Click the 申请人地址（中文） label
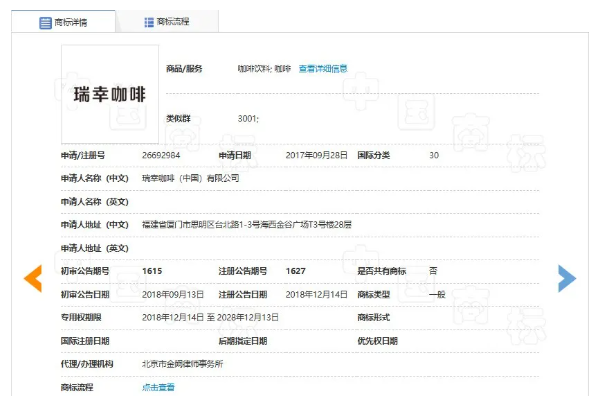The height and width of the screenshot is (404, 594). [95, 225]
